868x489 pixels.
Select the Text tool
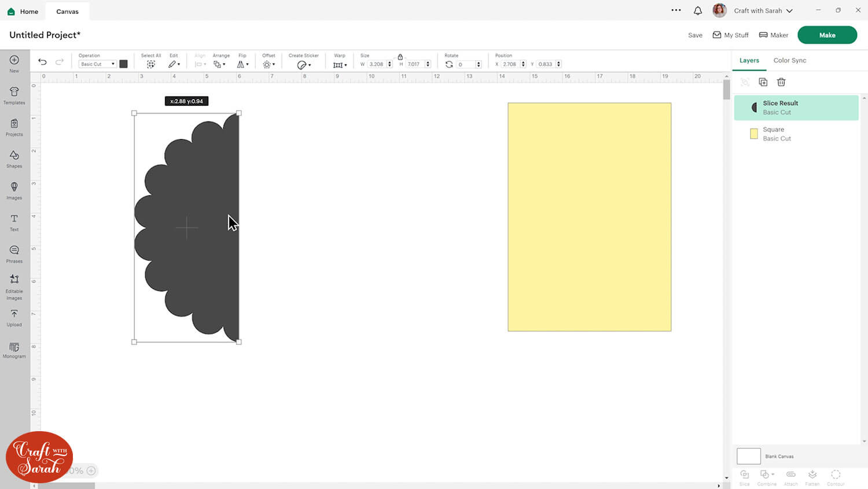(14, 222)
